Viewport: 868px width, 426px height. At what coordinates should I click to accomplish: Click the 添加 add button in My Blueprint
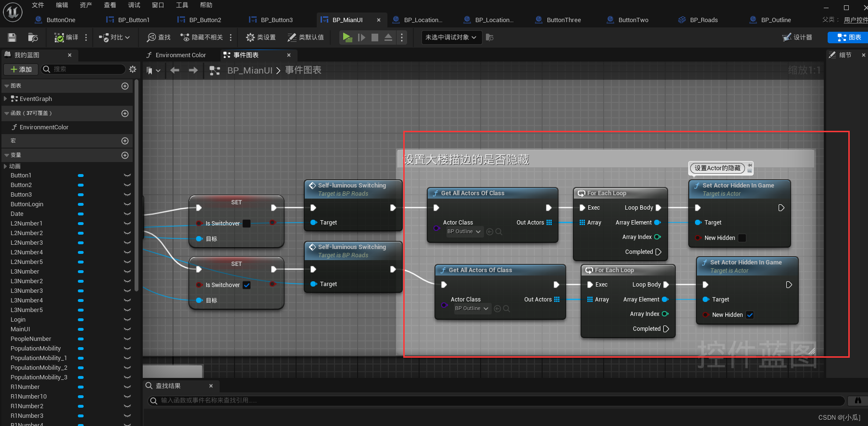tap(21, 69)
